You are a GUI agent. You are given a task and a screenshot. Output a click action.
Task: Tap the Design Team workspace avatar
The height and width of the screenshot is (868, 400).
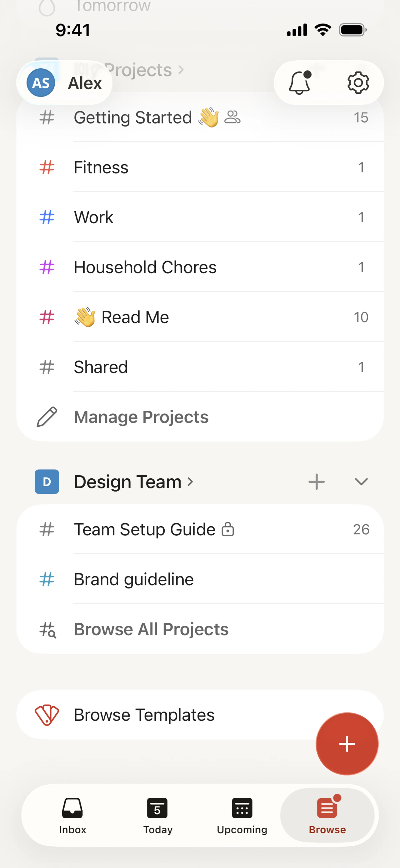tap(47, 482)
